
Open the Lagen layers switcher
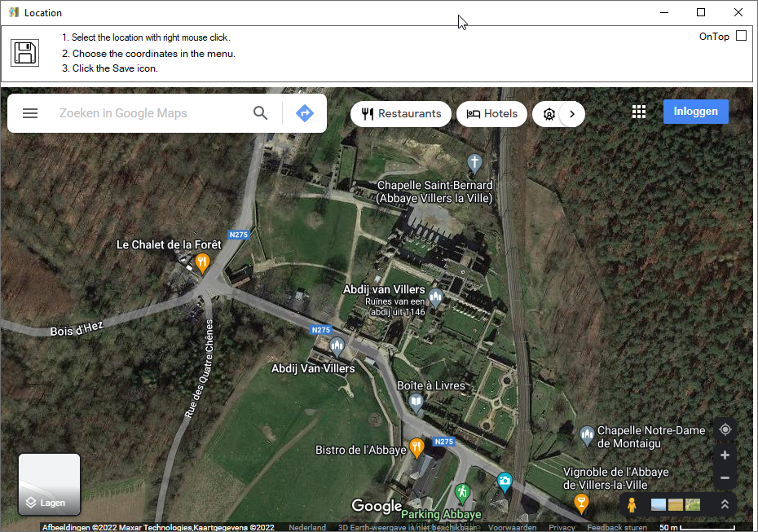49,484
